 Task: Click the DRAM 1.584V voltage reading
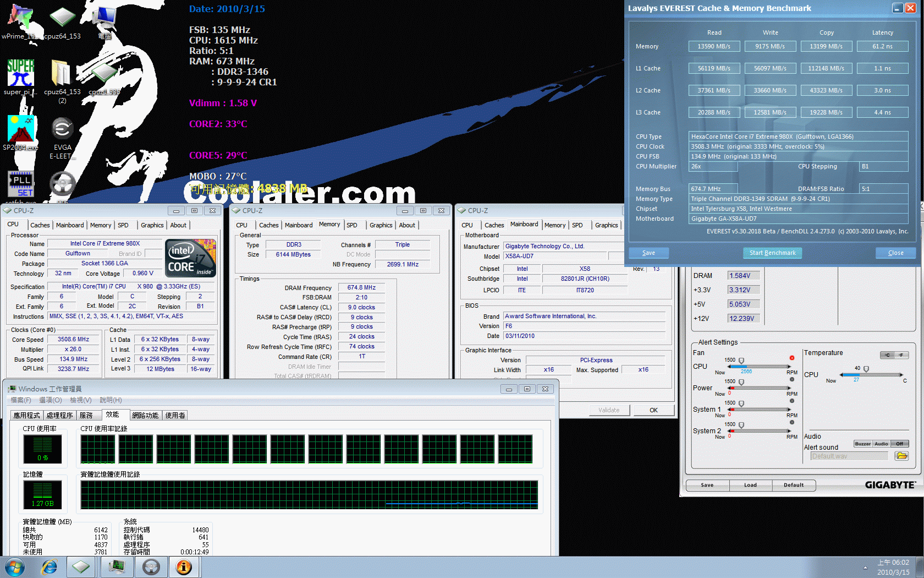click(743, 276)
